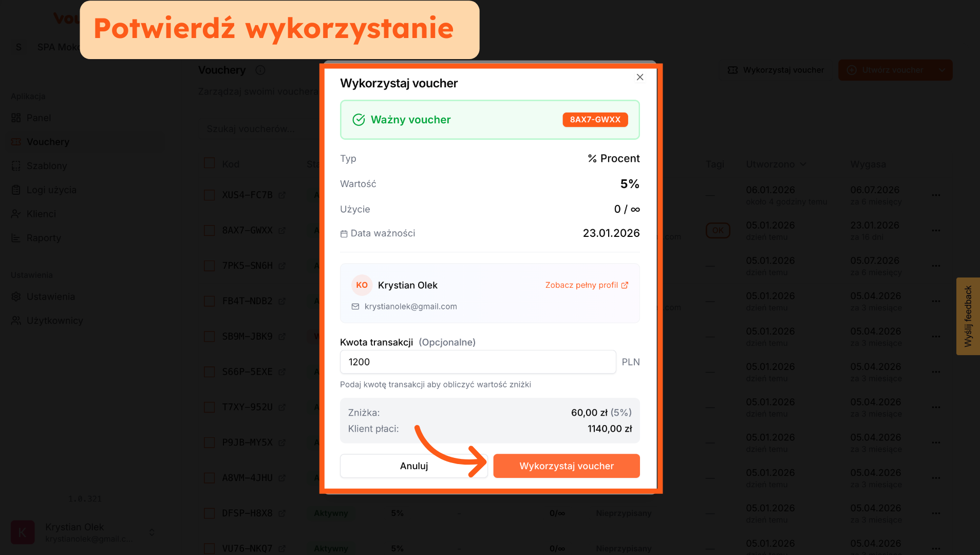Click the Kwota transakcji input field
Image resolution: width=980 pixels, height=555 pixels.
(x=478, y=362)
